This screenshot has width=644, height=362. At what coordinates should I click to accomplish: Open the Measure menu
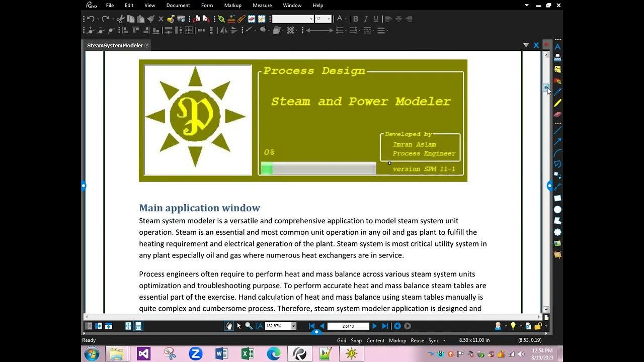point(262,5)
